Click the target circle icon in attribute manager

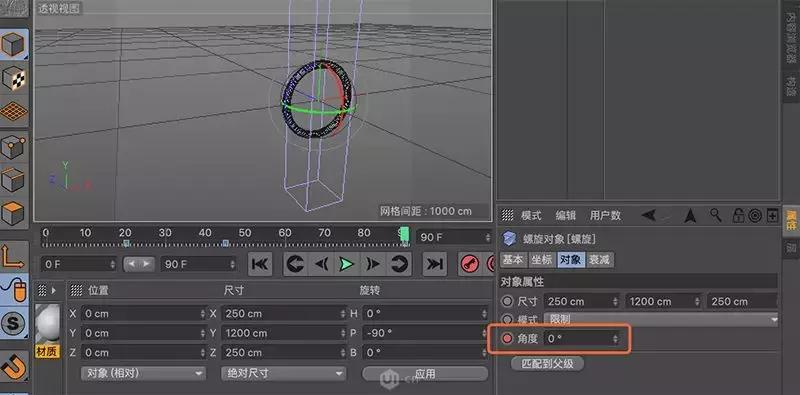click(755, 215)
